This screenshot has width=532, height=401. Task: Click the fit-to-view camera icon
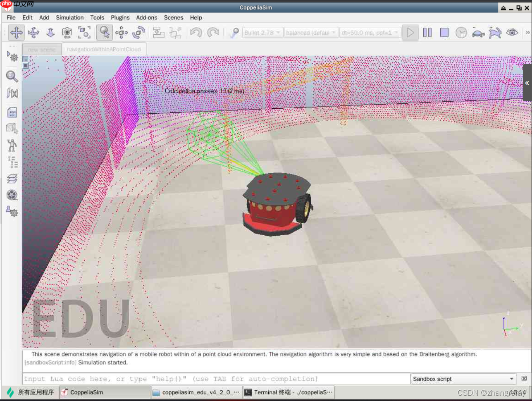click(84, 33)
